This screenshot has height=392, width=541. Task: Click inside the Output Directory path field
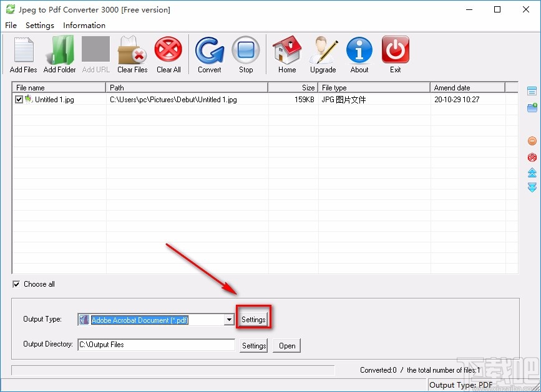click(156, 345)
